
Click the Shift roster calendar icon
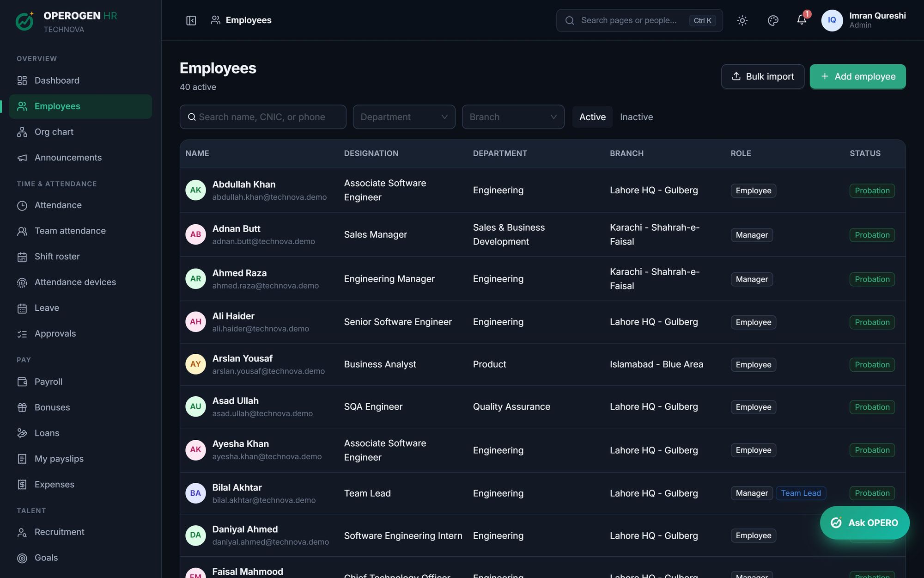click(x=22, y=257)
